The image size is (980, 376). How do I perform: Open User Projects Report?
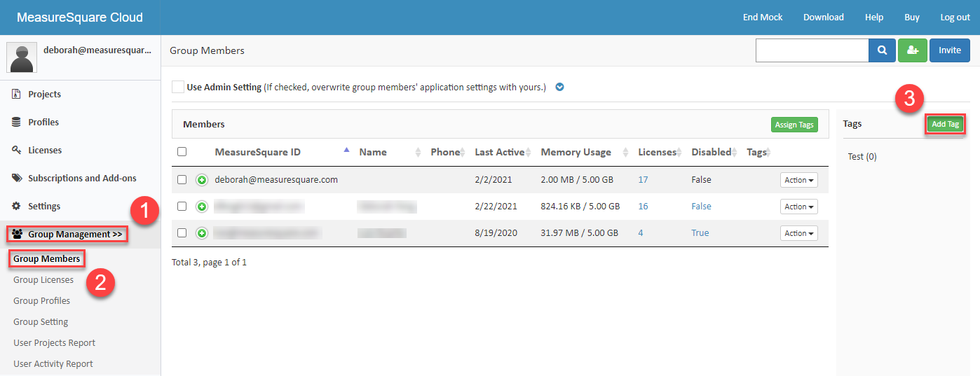[x=54, y=342]
